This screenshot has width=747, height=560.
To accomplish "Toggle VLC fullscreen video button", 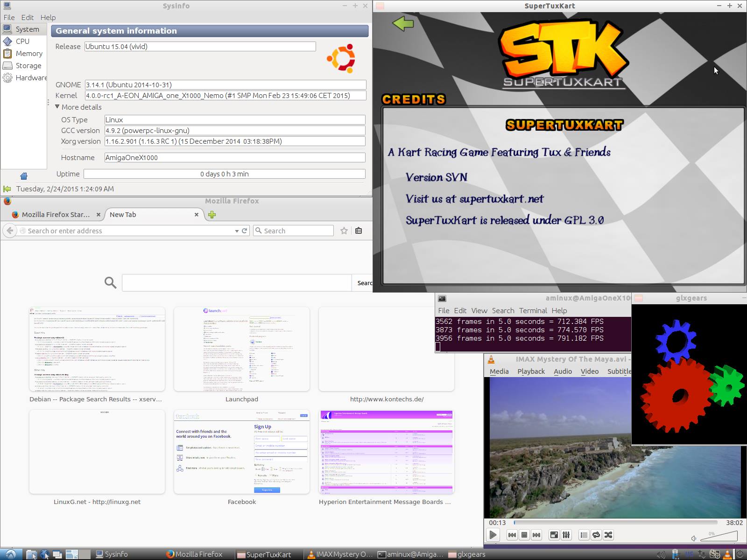I will (x=554, y=535).
